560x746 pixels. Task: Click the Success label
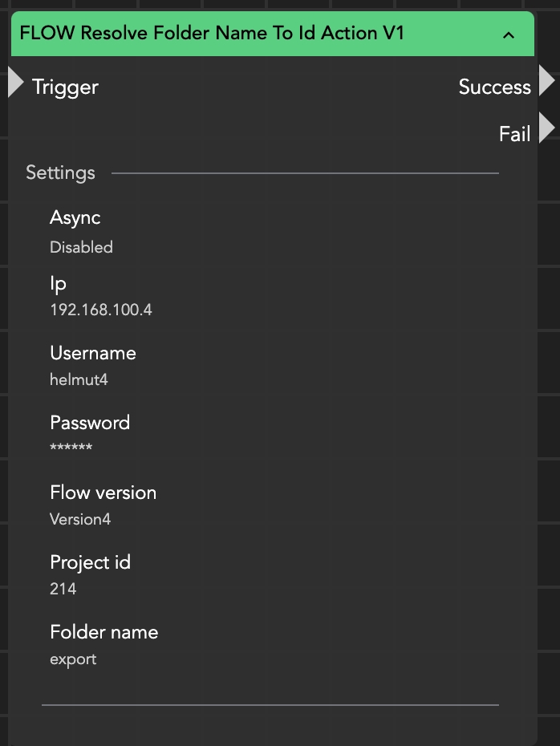click(x=494, y=87)
